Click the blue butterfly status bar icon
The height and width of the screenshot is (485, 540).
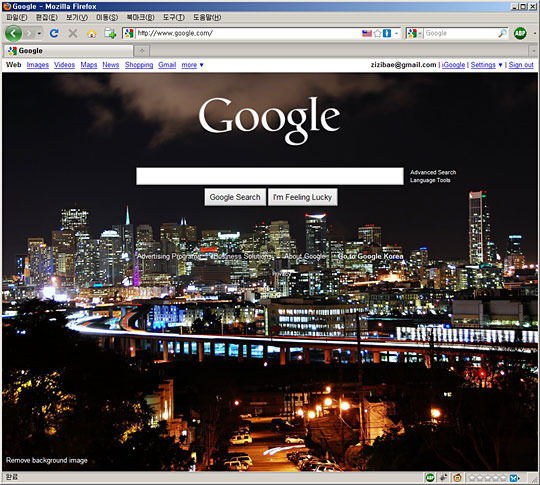tap(513, 478)
